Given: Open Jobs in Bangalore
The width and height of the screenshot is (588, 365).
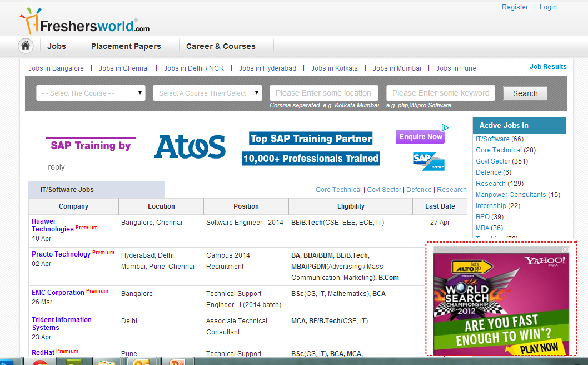Looking at the screenshot, I should pyautogui.click(x=56, y=68).
